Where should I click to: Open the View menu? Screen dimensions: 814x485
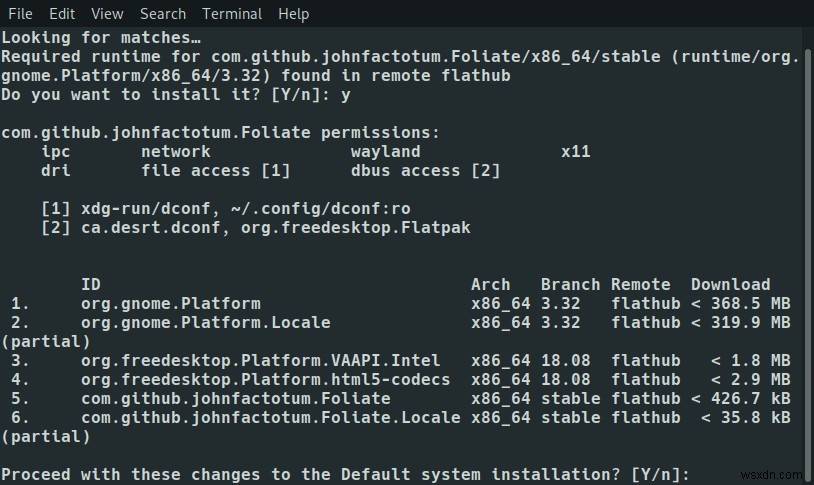(x=107, y=14)
